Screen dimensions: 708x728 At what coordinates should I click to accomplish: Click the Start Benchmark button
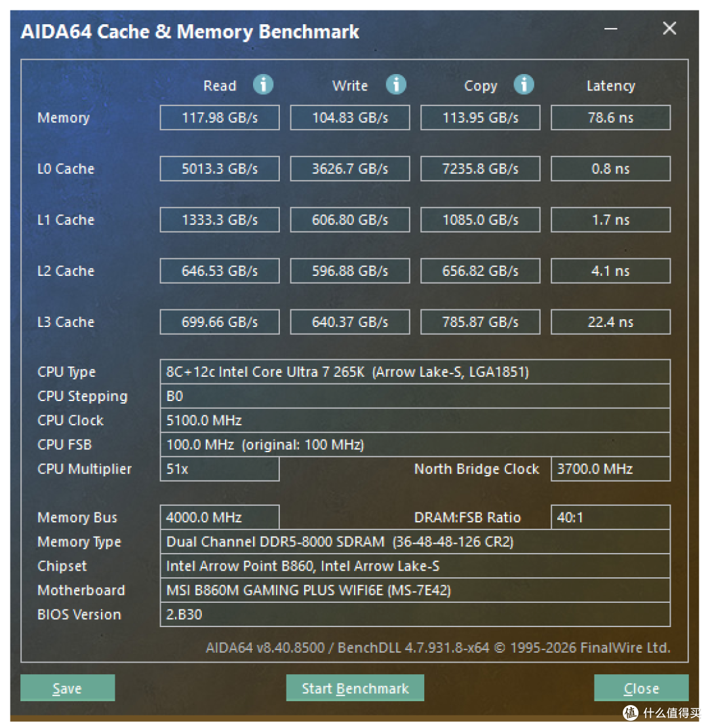coord(355,687)
